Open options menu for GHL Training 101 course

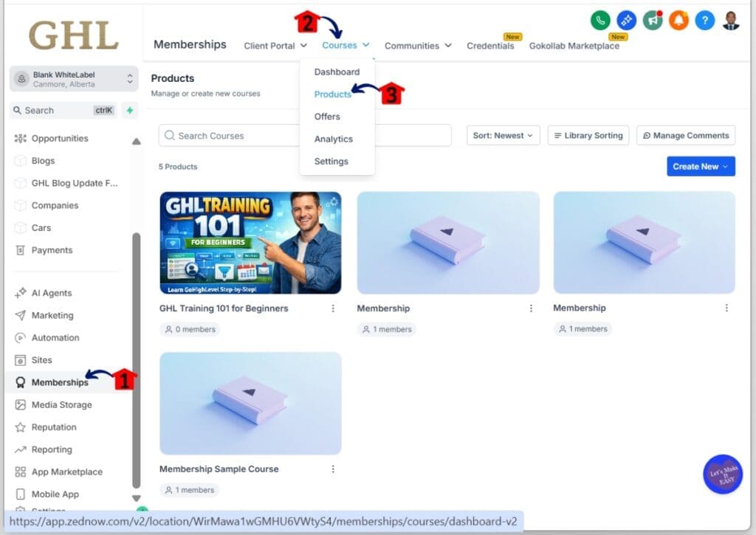pos(333,308)
